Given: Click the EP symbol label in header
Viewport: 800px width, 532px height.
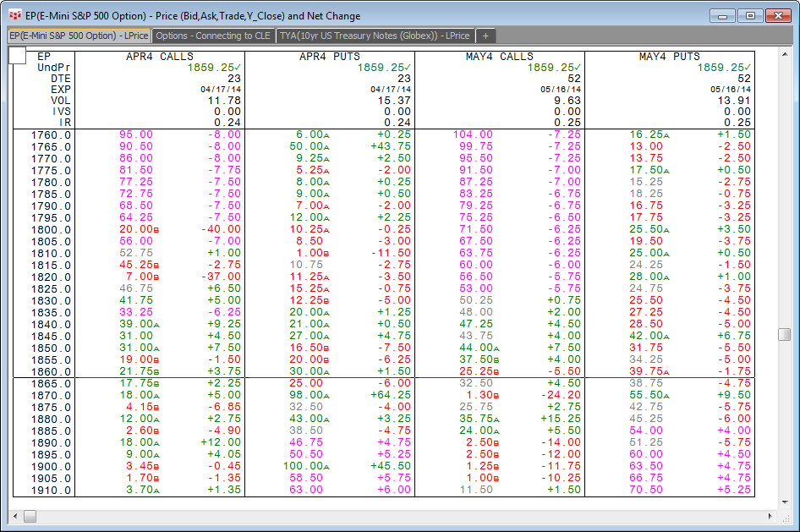Looking at the screenshot, I should [44, 57].
